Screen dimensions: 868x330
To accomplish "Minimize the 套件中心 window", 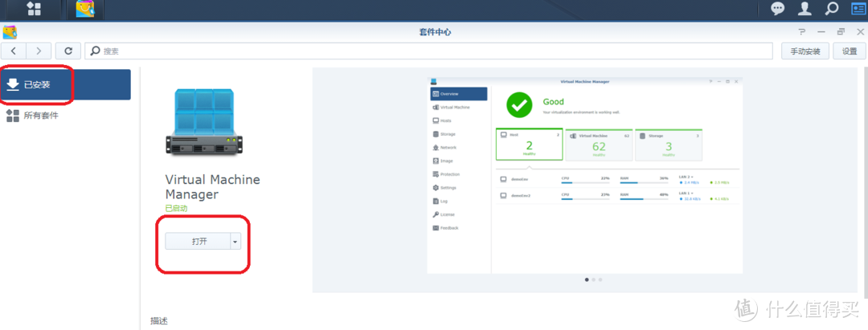I will 821,32.
